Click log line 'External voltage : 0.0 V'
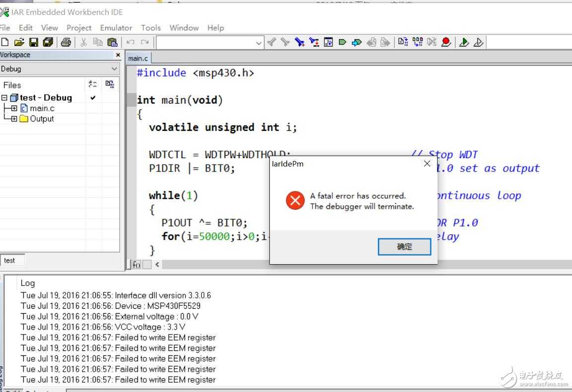 point(110,316)
